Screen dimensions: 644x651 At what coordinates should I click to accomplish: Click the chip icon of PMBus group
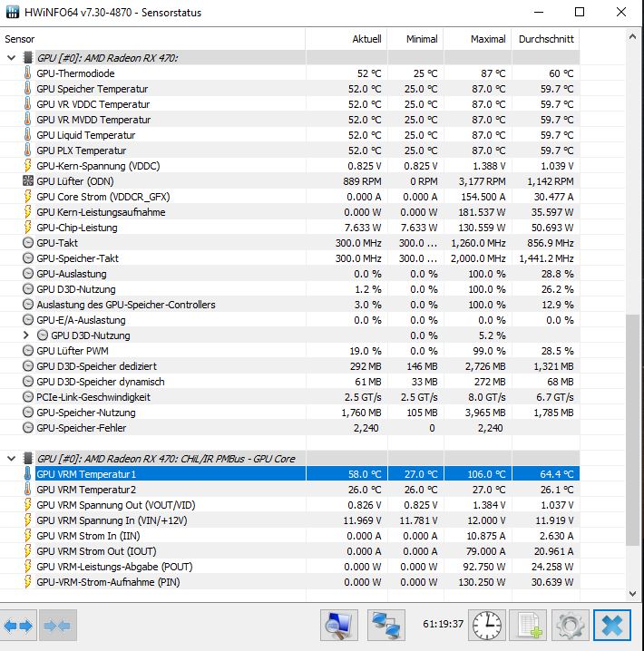pos(28,459)
